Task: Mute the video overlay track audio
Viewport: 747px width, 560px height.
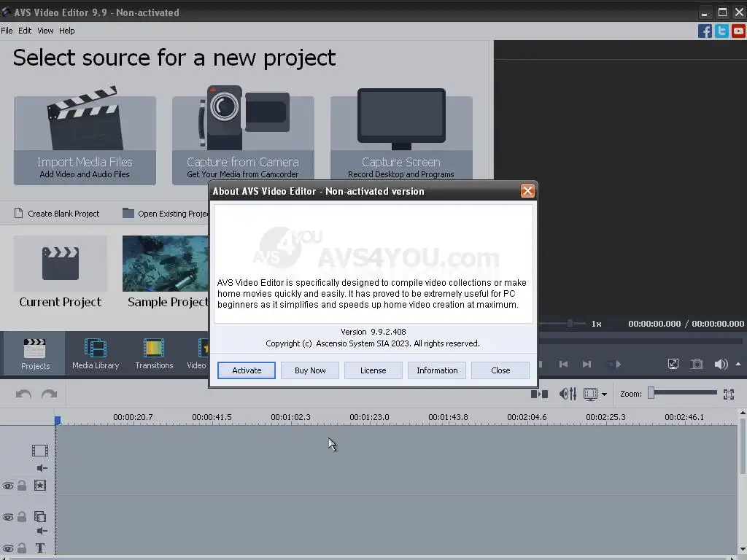Action: pos(42,531)
